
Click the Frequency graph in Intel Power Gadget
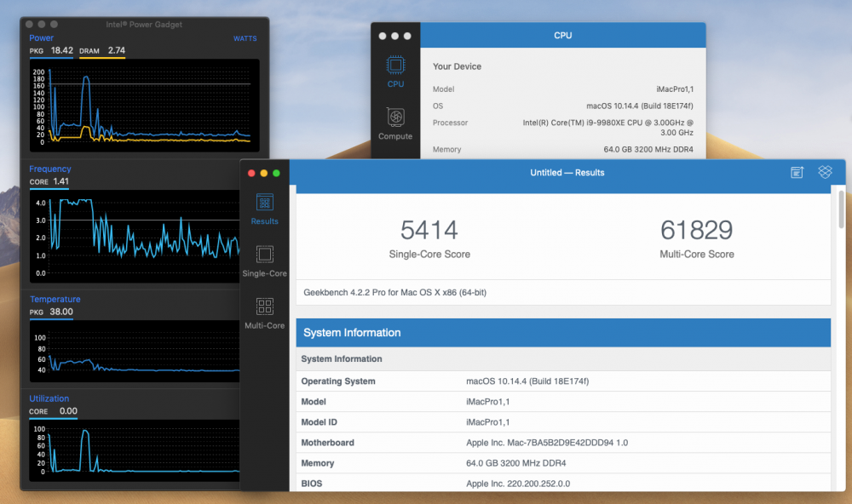click(x=135, y=237)
